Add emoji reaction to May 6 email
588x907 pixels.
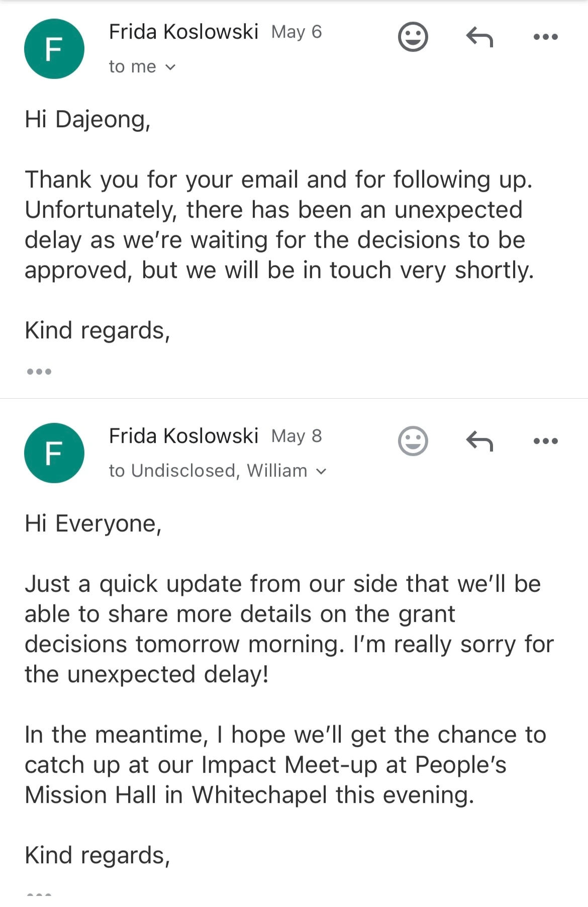click(x=413, y=37)
